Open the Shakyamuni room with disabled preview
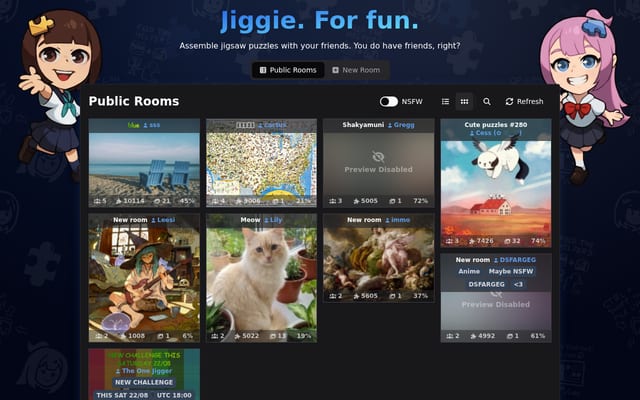This screenshot has height=400, width=640. pyautogui.click(x=379, y=163)
